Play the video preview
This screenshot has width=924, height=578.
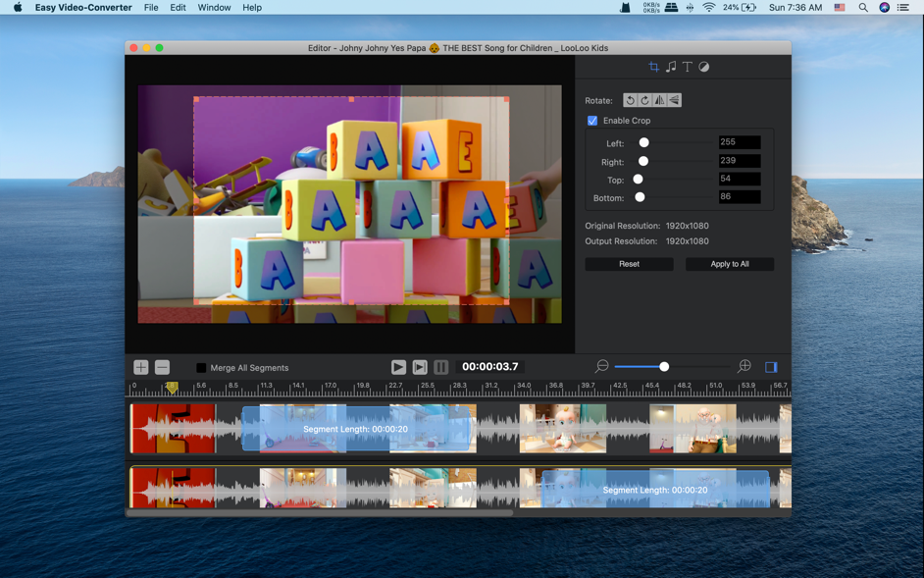click(x=398, y=367)
